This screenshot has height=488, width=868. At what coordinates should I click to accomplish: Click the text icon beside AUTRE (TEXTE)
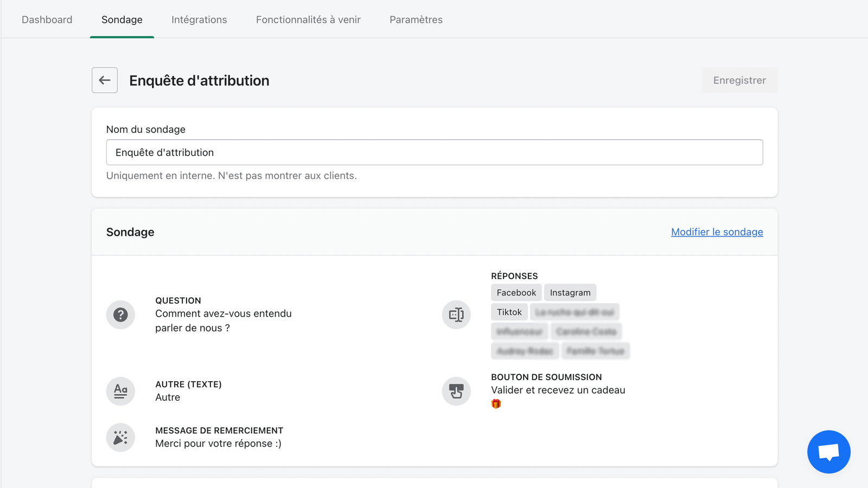click(120, 391)
